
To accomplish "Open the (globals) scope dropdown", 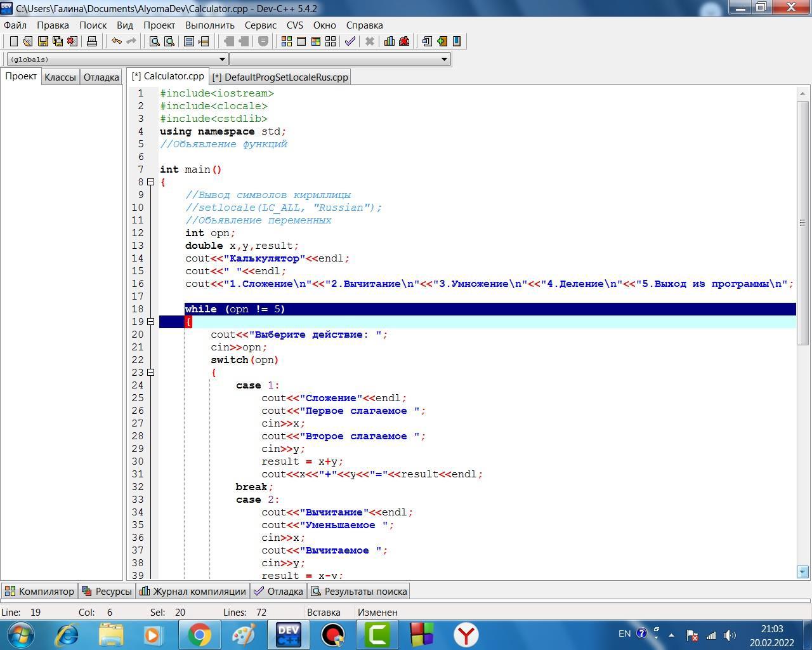I will click(x=117, y=59).
